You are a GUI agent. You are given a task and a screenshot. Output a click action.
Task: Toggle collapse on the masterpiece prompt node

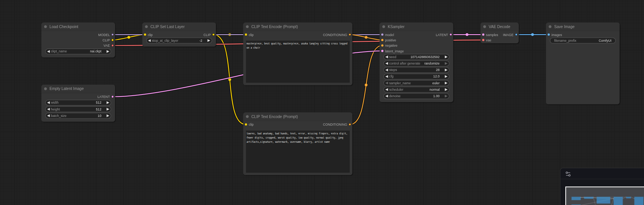tap(247, 27)
